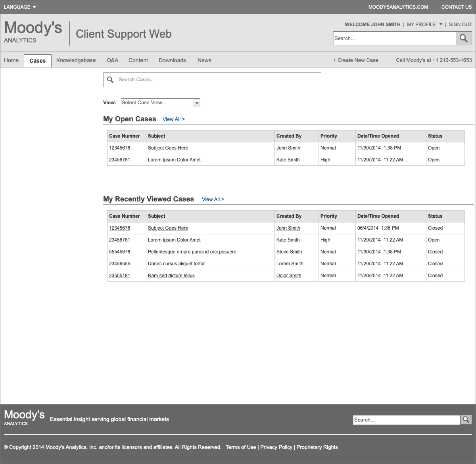
Task: View All open cases
Action: 173,119
